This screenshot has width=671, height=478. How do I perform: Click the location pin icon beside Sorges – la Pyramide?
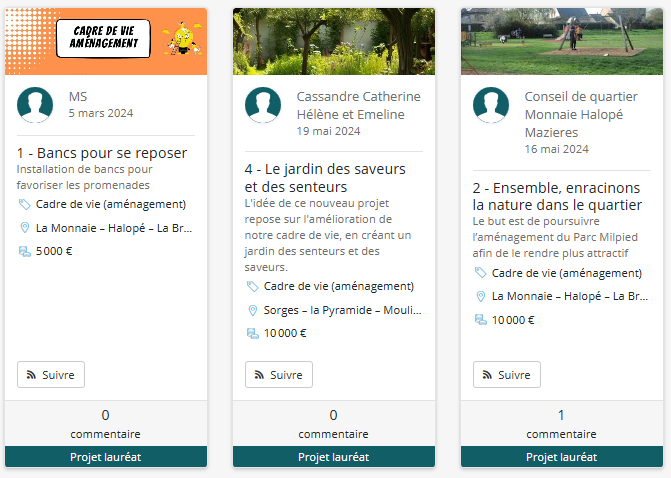pos(253,310)
